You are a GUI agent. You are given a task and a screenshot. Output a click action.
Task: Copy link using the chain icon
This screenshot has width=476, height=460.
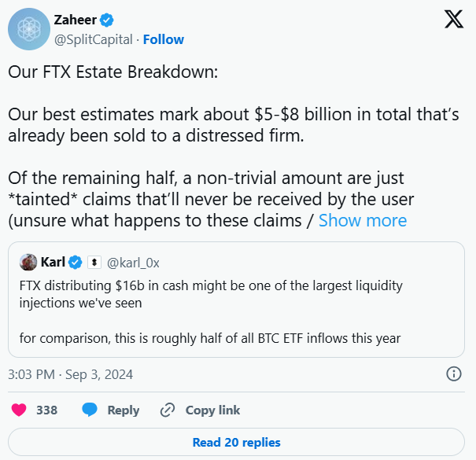(167, 410)
